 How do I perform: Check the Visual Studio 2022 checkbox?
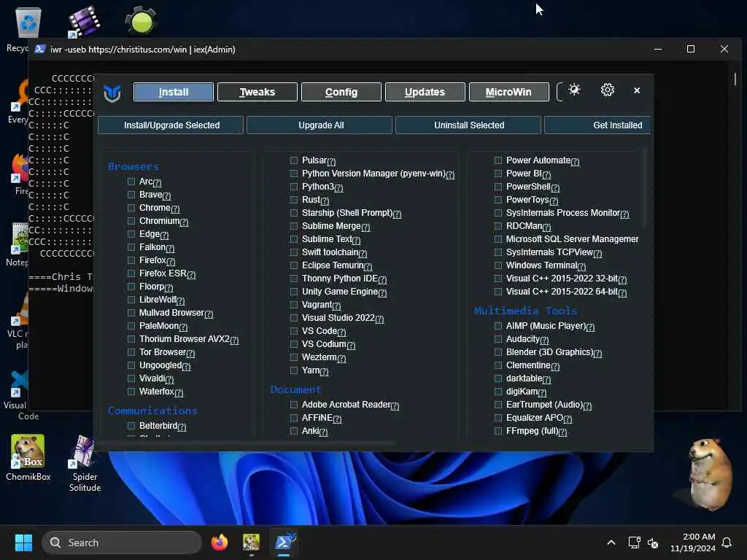pos(294,318)
